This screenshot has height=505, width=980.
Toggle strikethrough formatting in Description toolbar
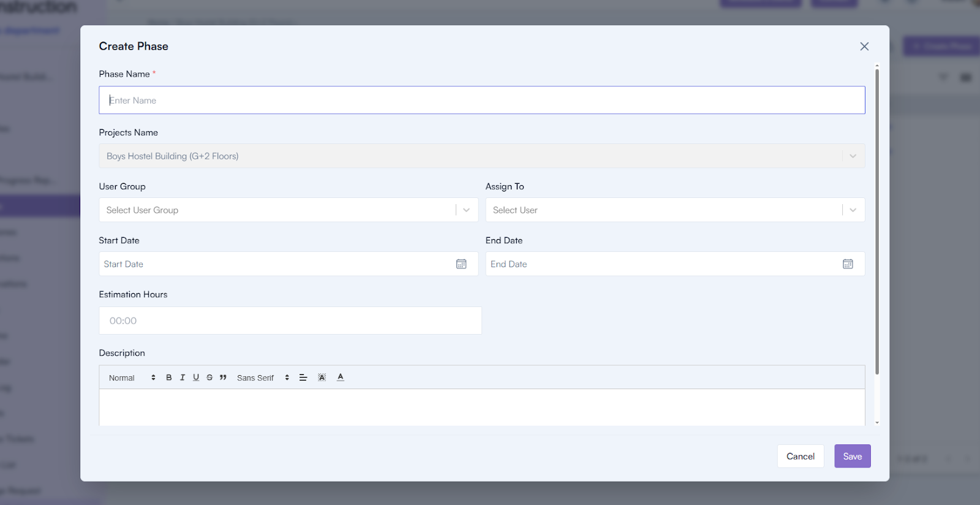pyautogui.click(x=209, y=378)
